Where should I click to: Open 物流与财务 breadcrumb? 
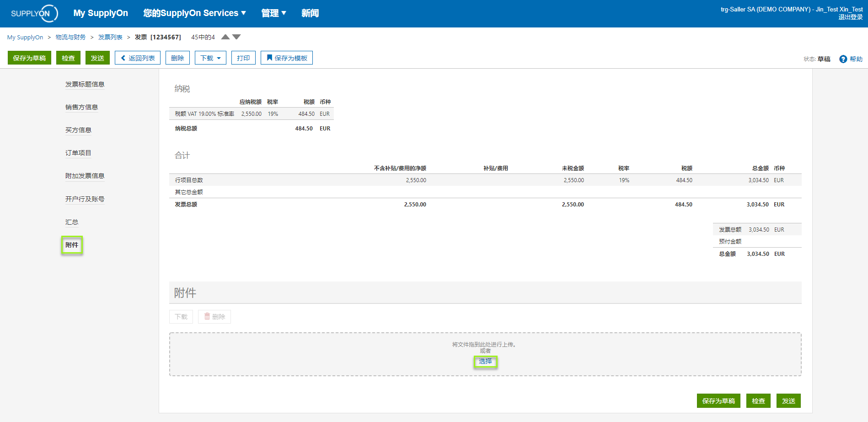click(70, 38)
